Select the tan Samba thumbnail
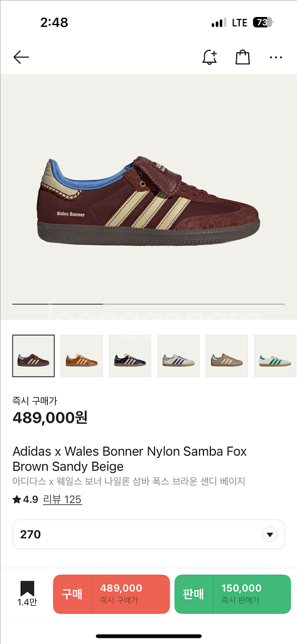Image resolution: width=297 pixels, height=644 pixels. point(227,356)
